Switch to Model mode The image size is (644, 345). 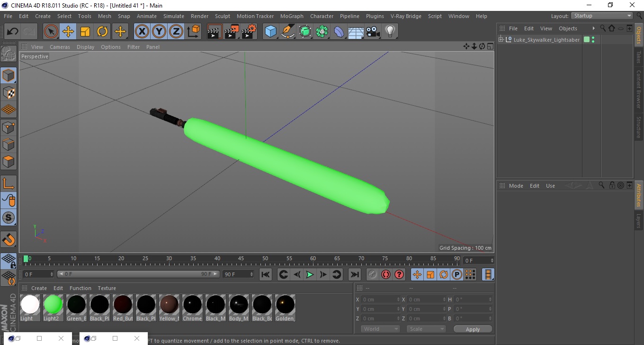point(9,75)
